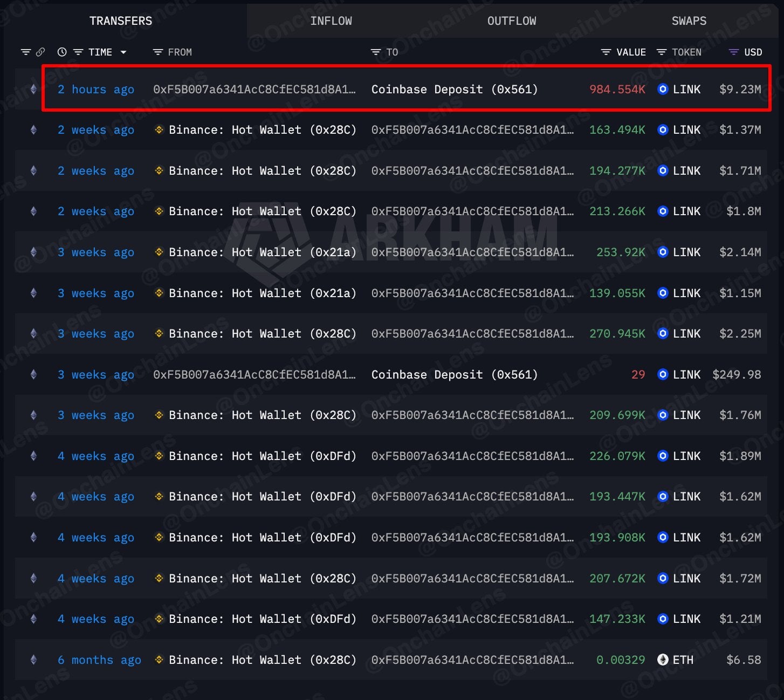Click Binance icon in the 6 months ago row
Screen dimensions: 784x700
[x=159, y=660]
